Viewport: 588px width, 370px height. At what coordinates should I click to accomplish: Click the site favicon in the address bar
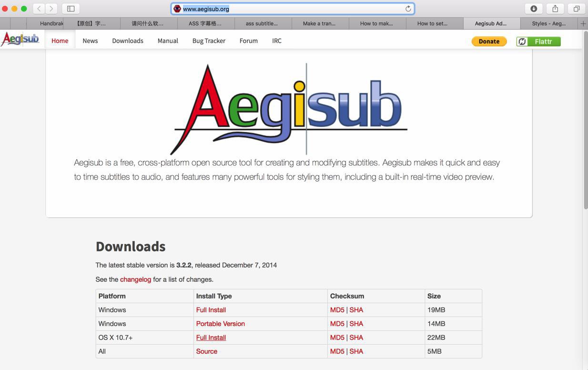click(177, 9)
